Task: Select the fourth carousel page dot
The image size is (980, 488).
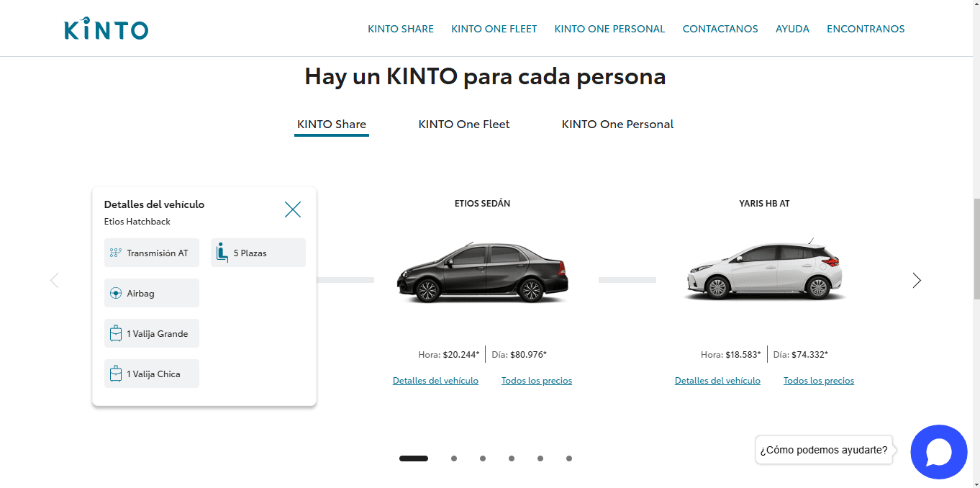Action: 512,458
